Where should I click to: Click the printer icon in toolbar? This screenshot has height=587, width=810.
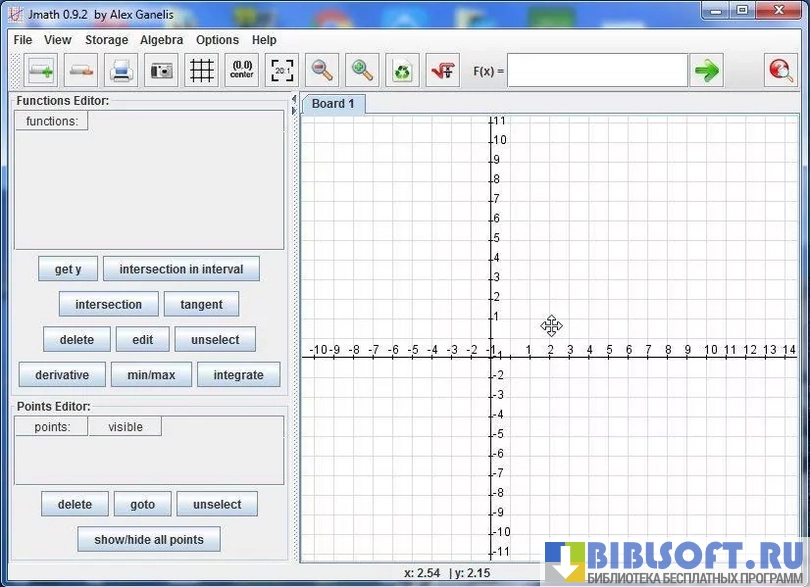point(121,71)
